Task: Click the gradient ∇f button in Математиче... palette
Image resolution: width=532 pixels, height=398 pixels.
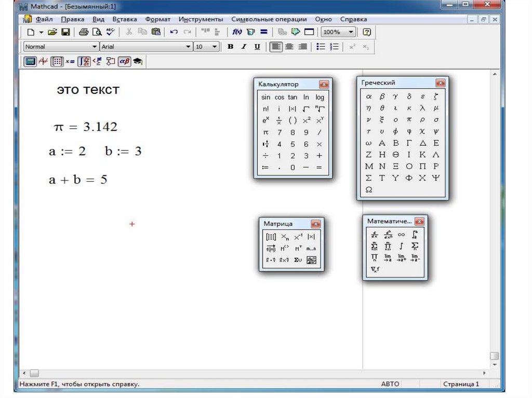Action: coord(375,269)
